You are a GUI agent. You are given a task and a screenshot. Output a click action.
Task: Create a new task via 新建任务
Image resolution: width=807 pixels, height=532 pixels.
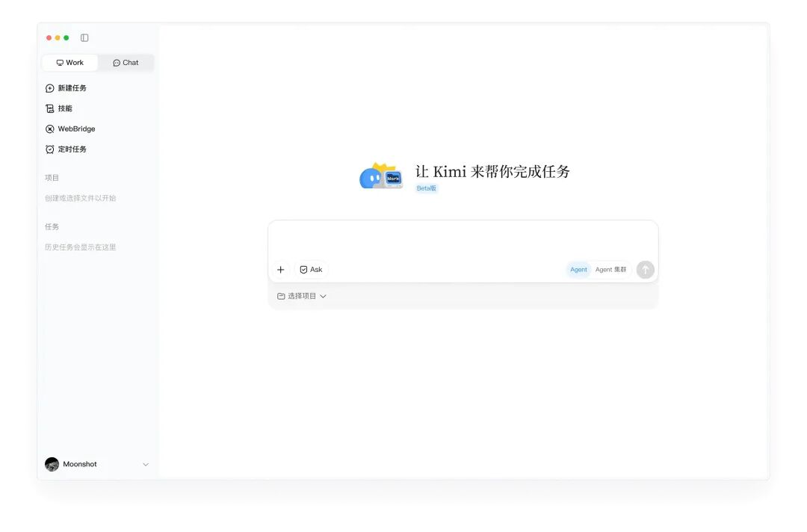(x=66, y=88)
